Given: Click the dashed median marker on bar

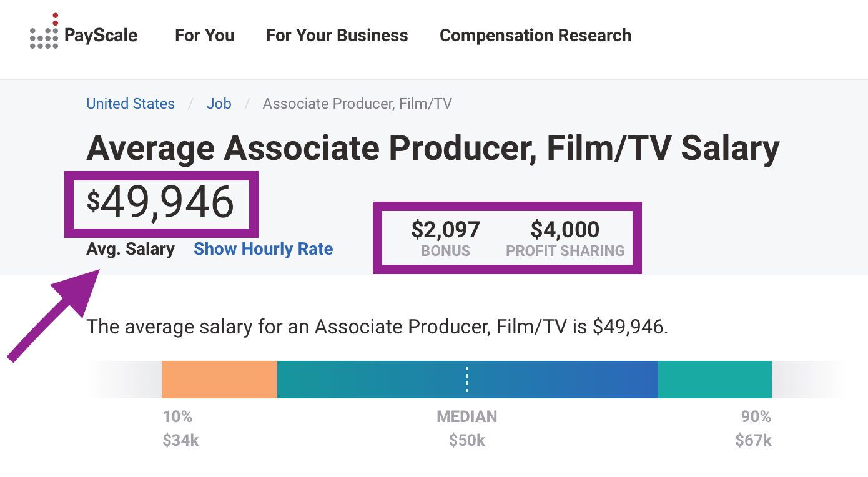Looking at the screenshot, I should [x=467, y=380].
